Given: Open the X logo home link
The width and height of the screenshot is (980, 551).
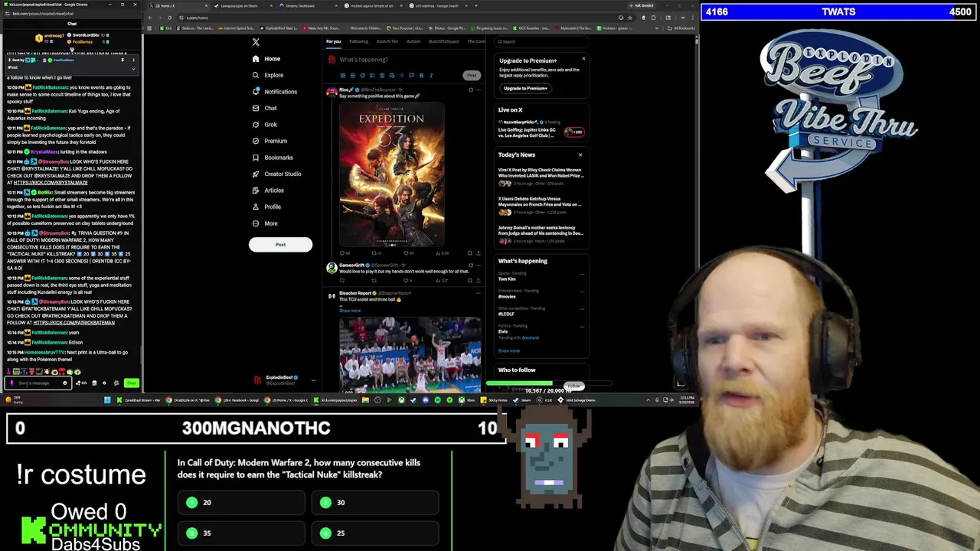Looking at the screenshot, I should (x=256, y=42).
